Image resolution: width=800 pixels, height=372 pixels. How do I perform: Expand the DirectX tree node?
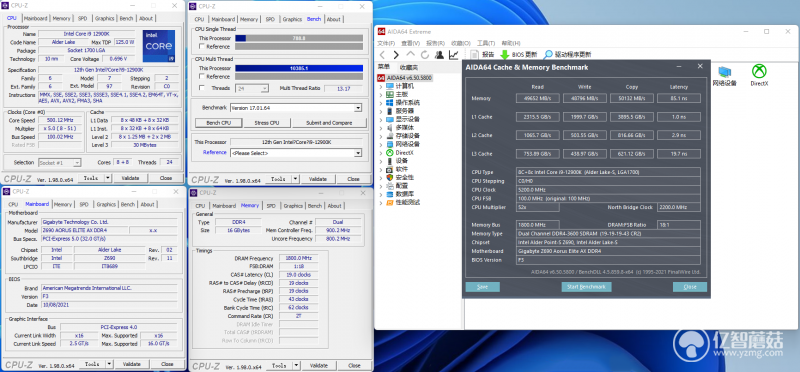coord(381,153)
